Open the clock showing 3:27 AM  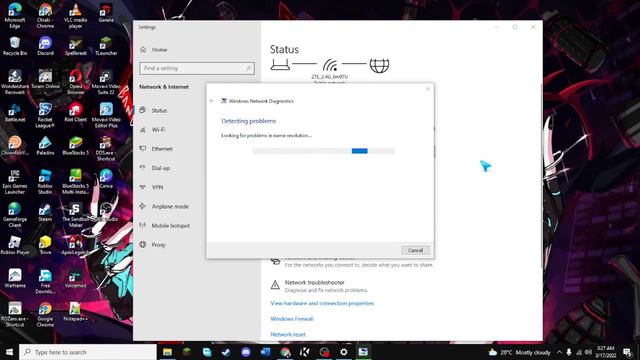(x=605, y=352)
